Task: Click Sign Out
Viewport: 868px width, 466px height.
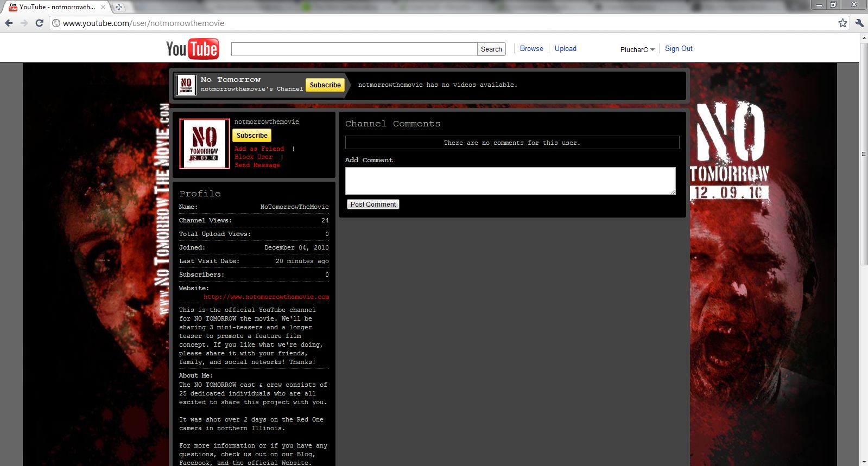Action: tap(679, 48)
